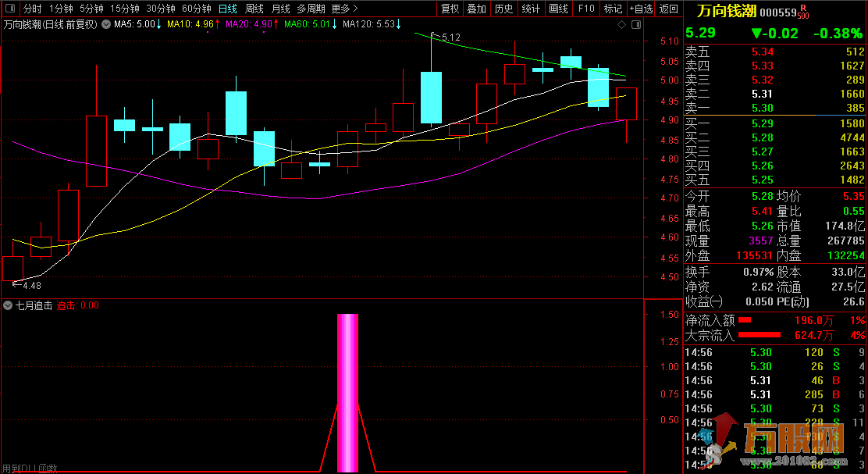
Task: Click the MA10: 4.96 value label
Action: (194, 24)
